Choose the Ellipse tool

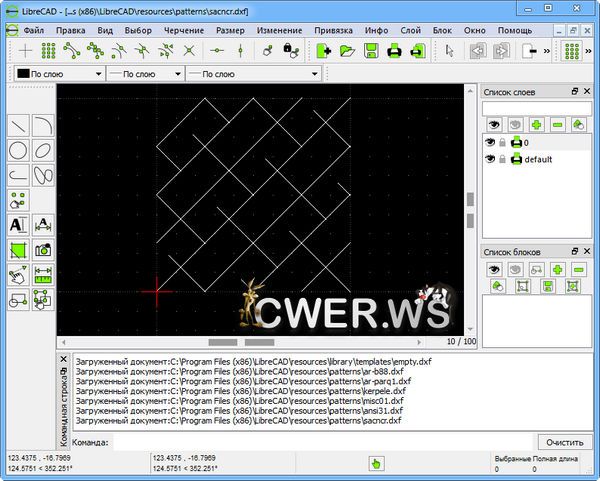(43, 150)
